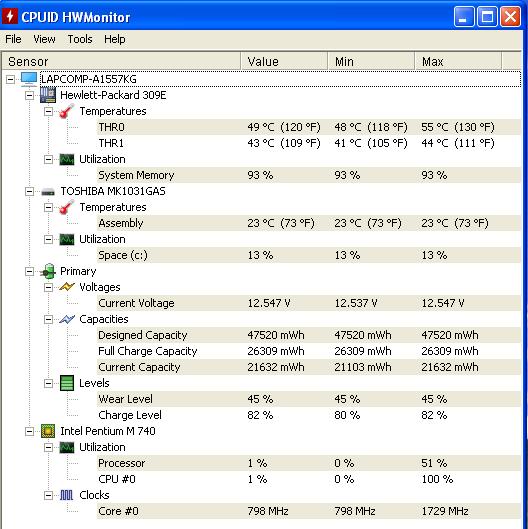Select the Wear Level row
The width and height of the screenshot is (528, 529).
(309, 399)
